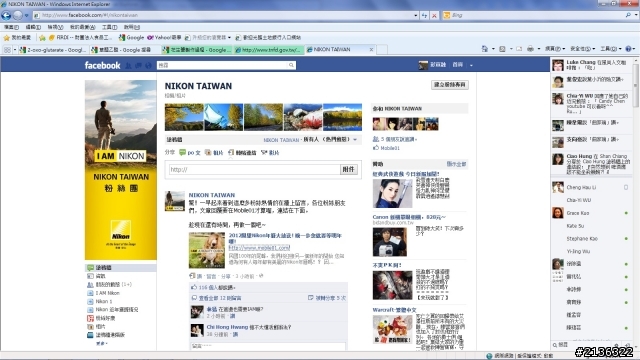Click the IE feeds icon

tap(502, 49)
